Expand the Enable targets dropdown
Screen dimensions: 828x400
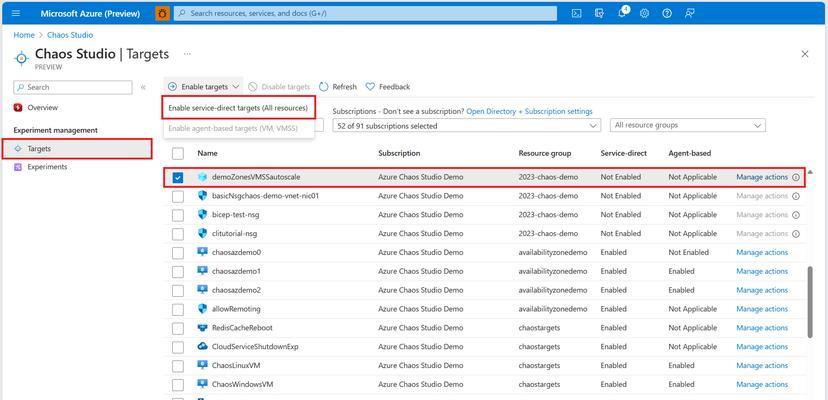[x=203, y=87]
